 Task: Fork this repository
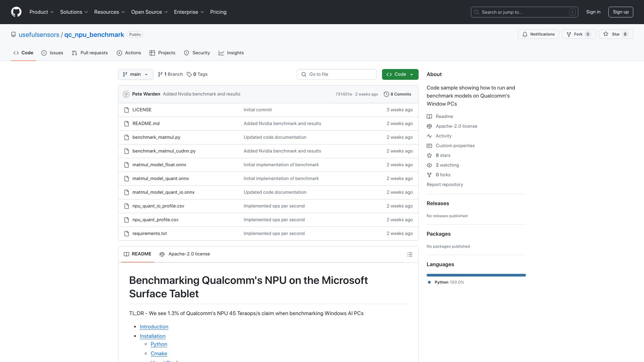pyautogui.click(x=579, y=34)
